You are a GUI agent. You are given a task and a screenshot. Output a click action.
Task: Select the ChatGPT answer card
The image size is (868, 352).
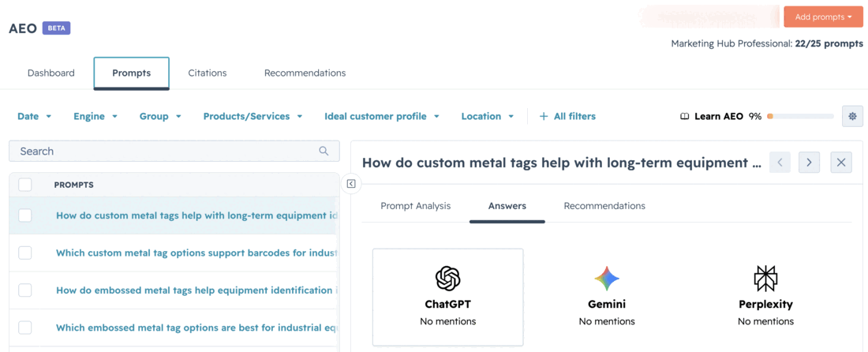click(x=448, y=298)
